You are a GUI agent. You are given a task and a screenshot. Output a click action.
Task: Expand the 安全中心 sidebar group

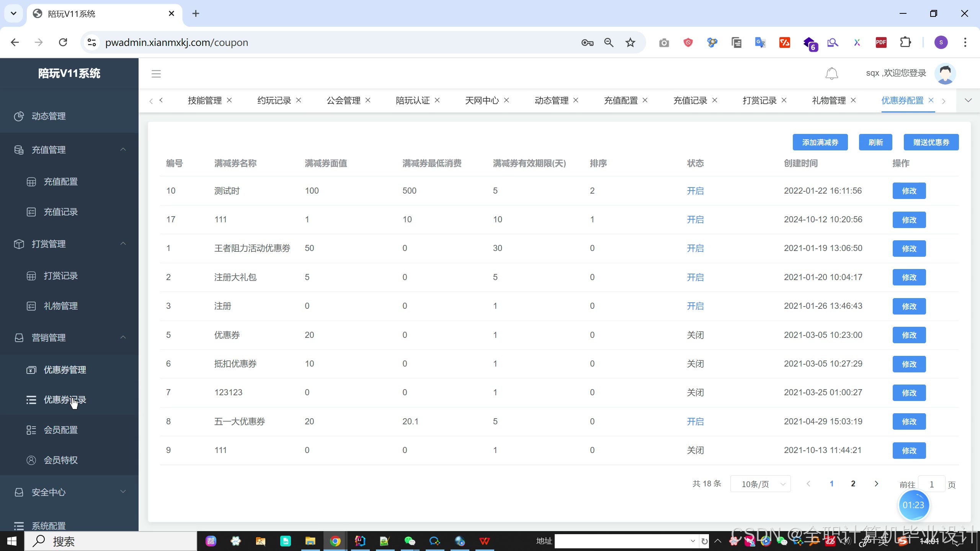coord(69,492)
